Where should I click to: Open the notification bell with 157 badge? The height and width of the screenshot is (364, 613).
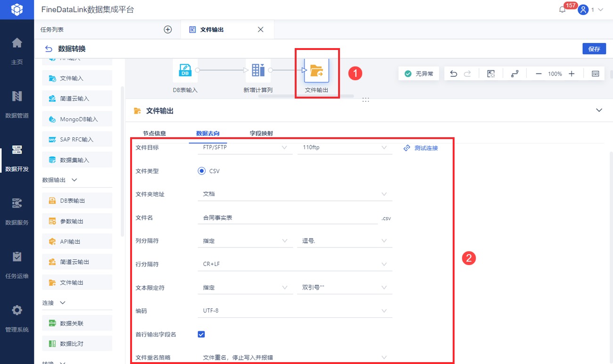[x=562, y=9]
